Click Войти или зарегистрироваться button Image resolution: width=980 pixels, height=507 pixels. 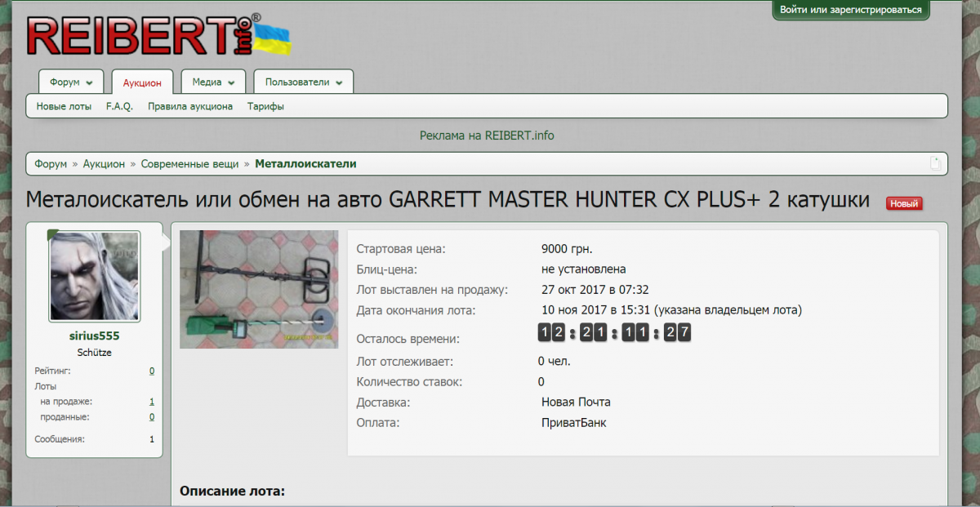coord(850,10)
